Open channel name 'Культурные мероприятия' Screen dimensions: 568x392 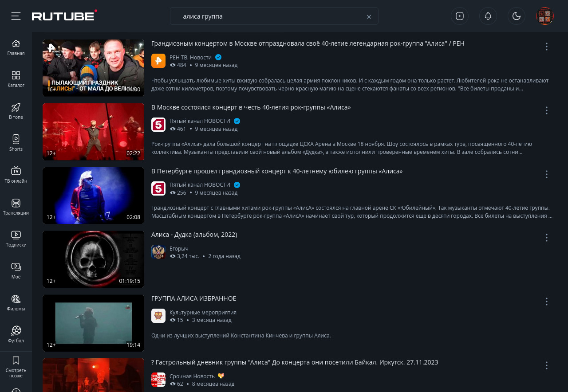tap(203, 312)
